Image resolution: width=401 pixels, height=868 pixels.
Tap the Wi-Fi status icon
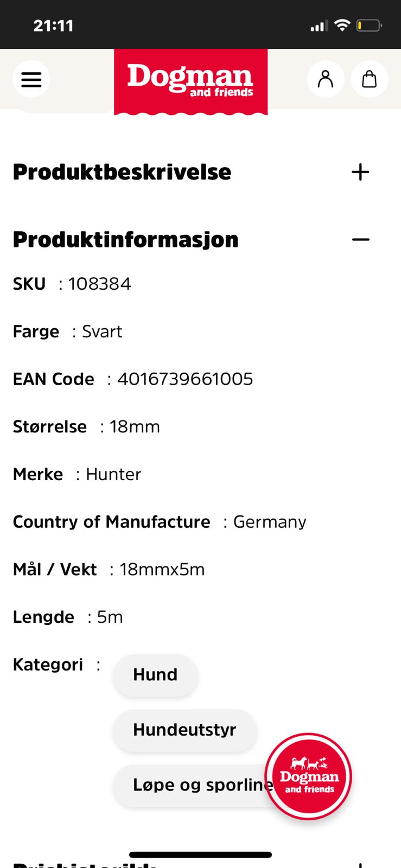coord(342,25)
